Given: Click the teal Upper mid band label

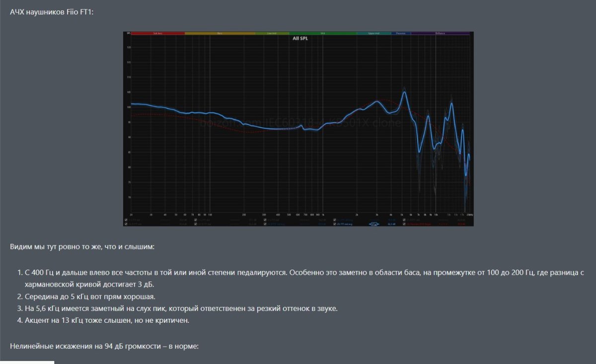Looking at the screenshot, I should point(373,34).
